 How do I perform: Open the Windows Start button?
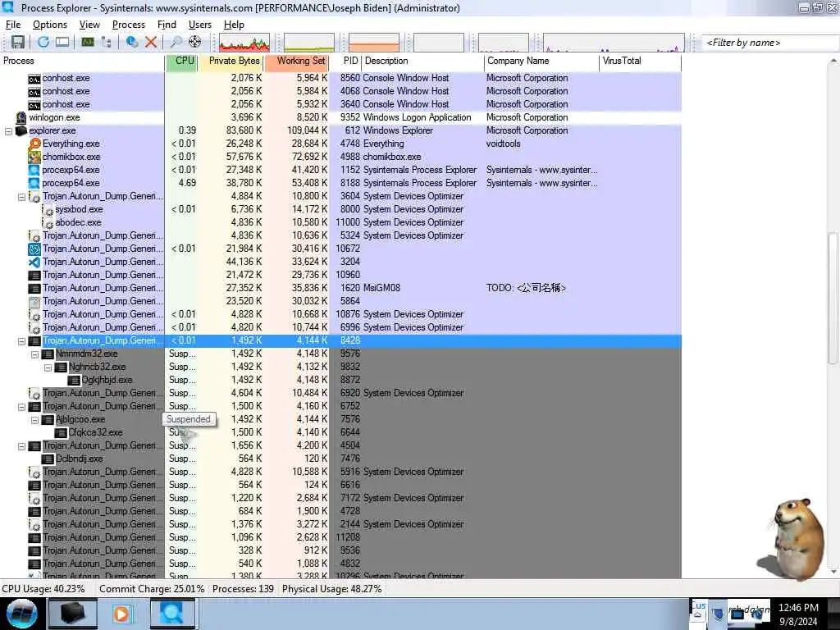pos(21,614)
